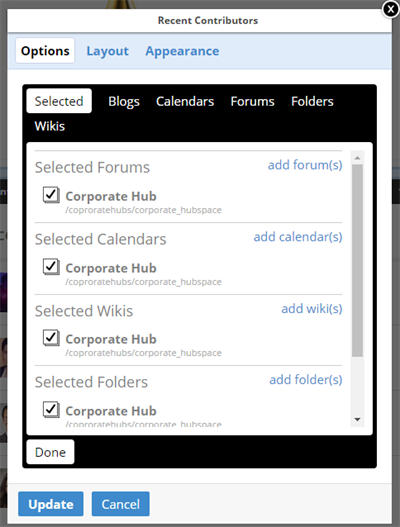
Task: Close the Recent Contributors dialog
Action: [x=391, y=9]
